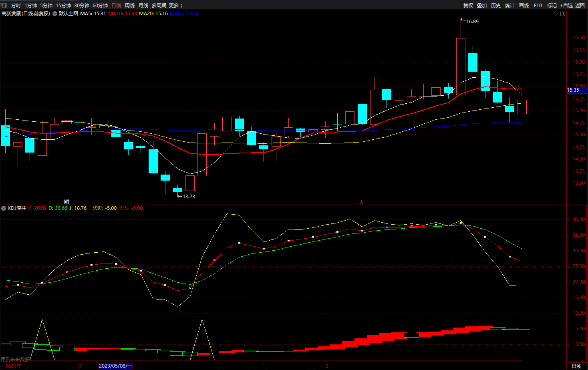Screen dimensions: 588x370
Task: Click the 财 financial marker icon
Action: [67, 201]
